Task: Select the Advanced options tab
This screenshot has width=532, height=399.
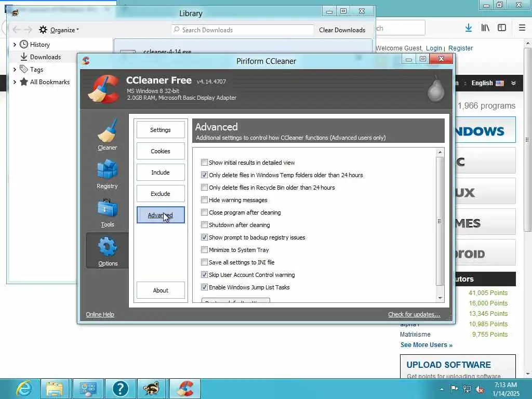Action: point(161,215)
